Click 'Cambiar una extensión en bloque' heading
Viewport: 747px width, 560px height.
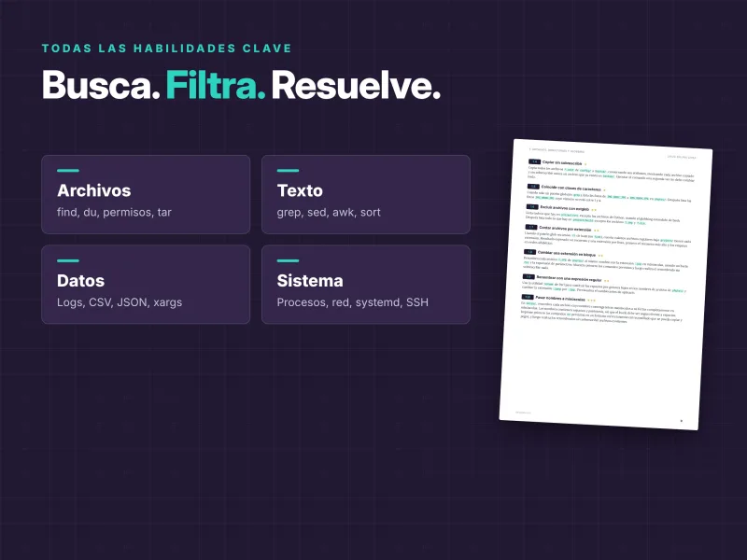point(567,253)
